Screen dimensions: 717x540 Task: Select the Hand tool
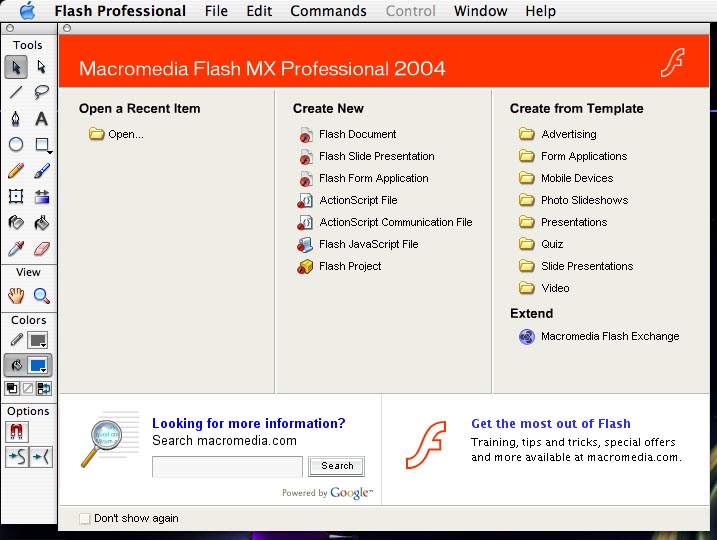click(16, 296)
